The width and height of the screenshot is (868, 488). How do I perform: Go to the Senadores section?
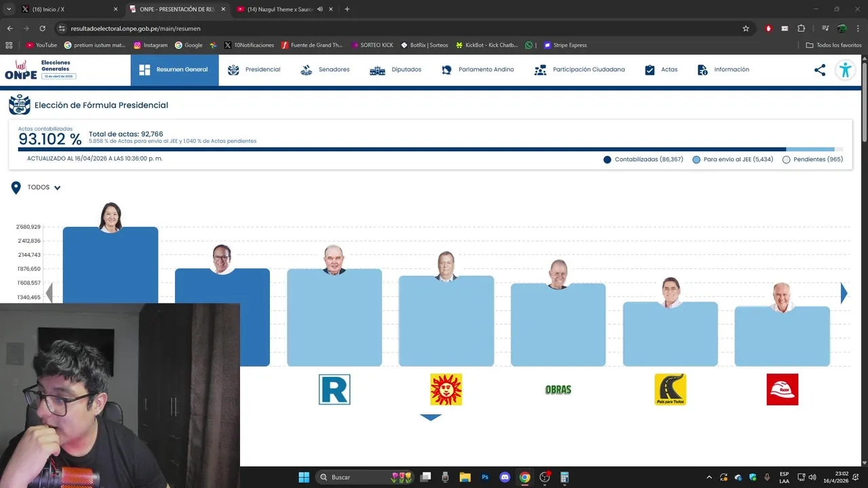(x=325, y=70)
